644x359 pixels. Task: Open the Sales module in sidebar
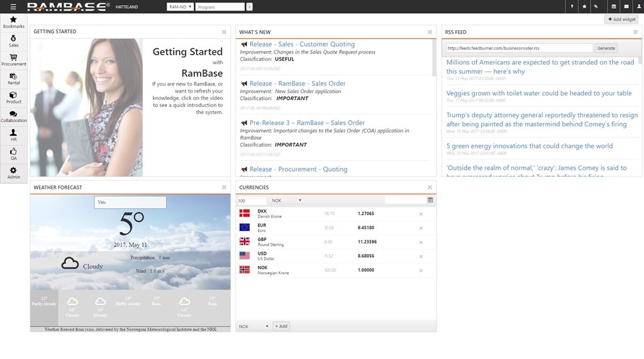tap(14, 41)
